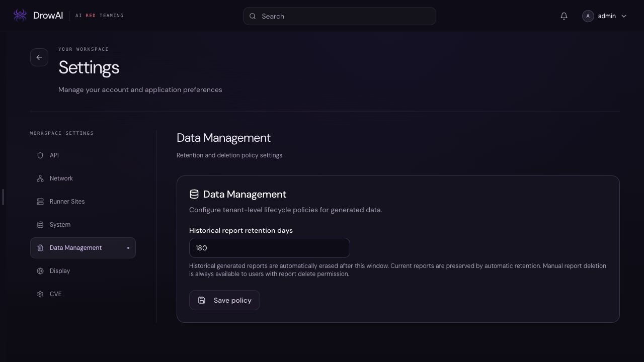Click the API shield icon
Viewport: 644px width, 362px height.
(x=40, y=155)
